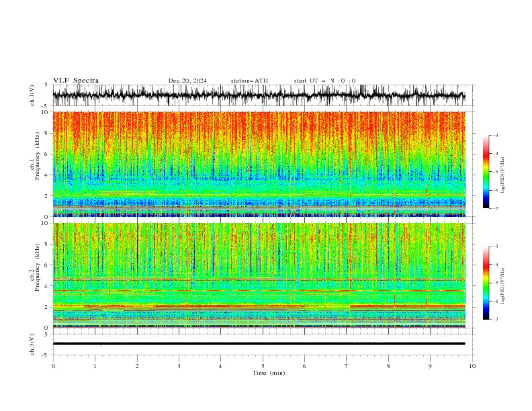Click the "-3" label on ch.1 color bar
The height and width of the screenshot is (411, 532).
point(496,135)
